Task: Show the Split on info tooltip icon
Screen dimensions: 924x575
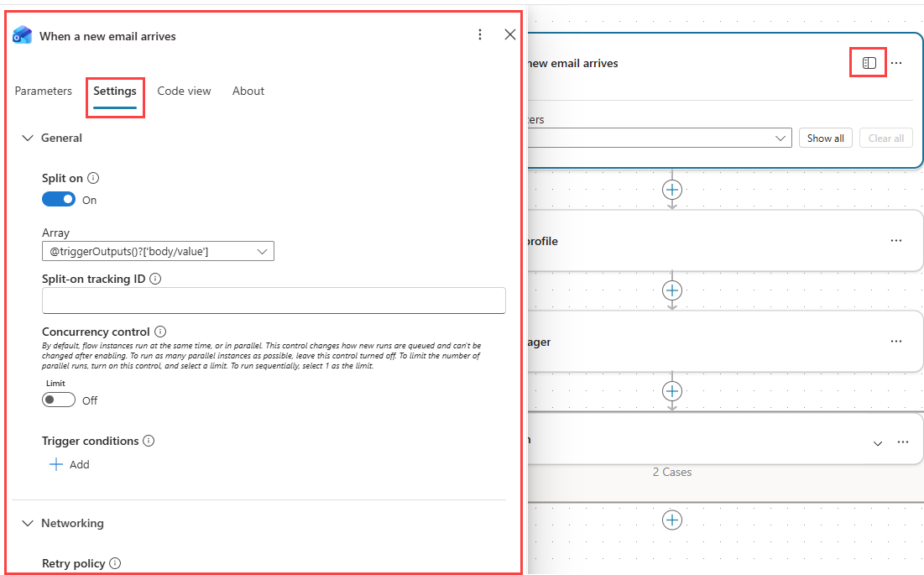Action: [x=93, y=178]
